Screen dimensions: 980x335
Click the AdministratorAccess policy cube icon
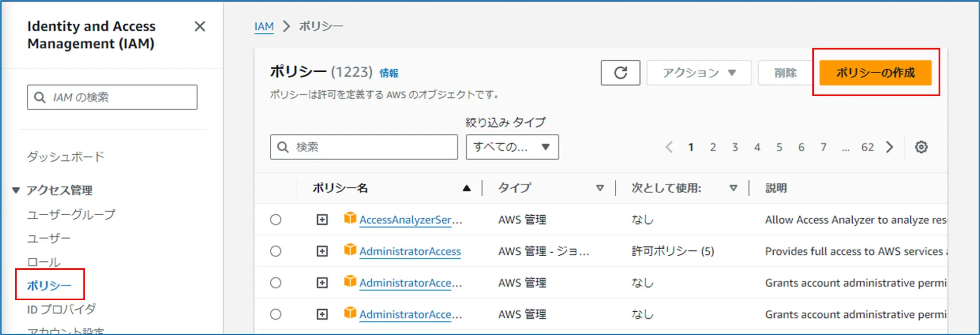[x=350, y=249]
